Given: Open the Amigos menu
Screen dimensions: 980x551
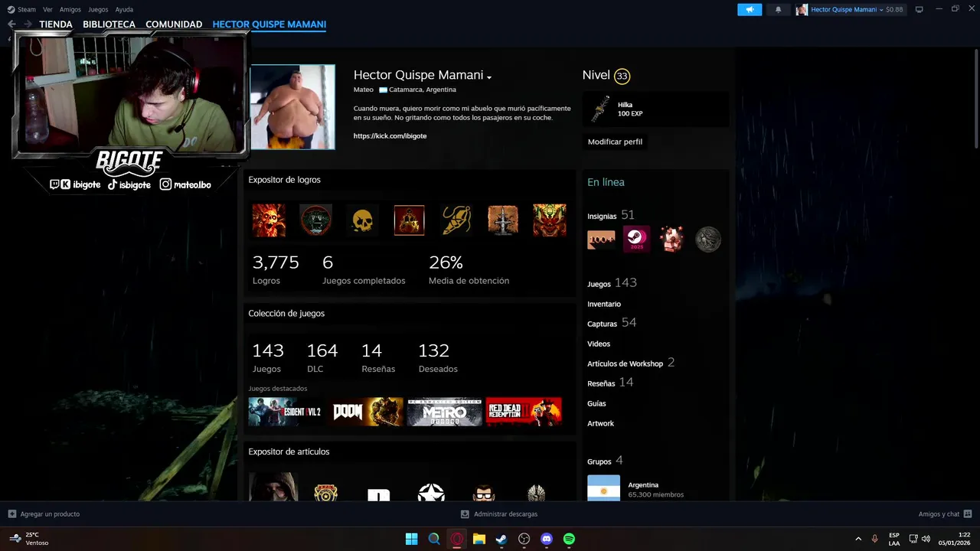Looking at the screenshot, I should point(70,9).
